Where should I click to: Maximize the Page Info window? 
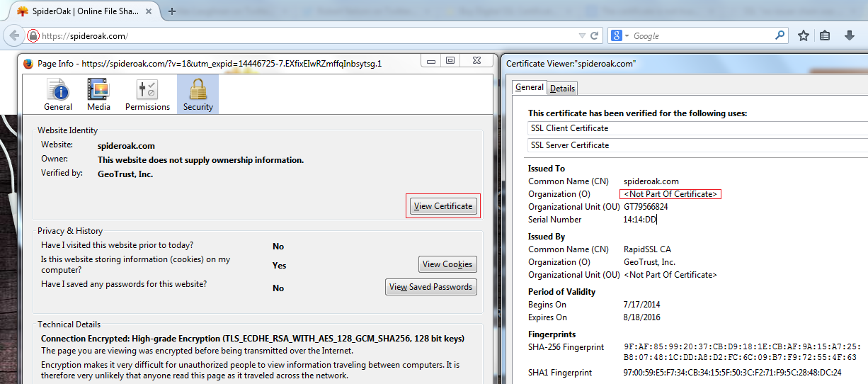[450, 61]
